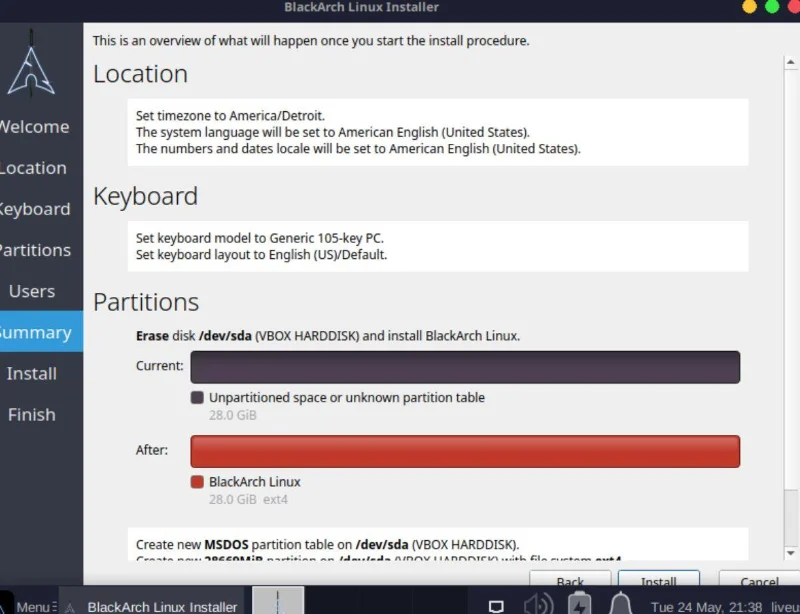This screenshot has height=614, width=800.
Task: Click the yellow minimize window button
Action: coord(749,7)
